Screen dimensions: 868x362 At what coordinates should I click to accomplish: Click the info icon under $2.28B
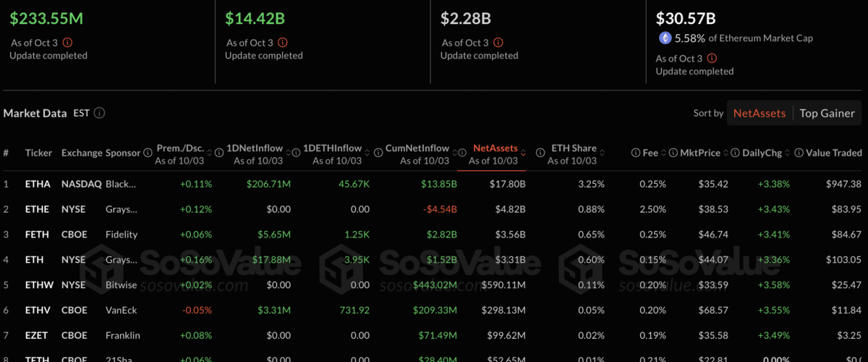tap(498, 43)
